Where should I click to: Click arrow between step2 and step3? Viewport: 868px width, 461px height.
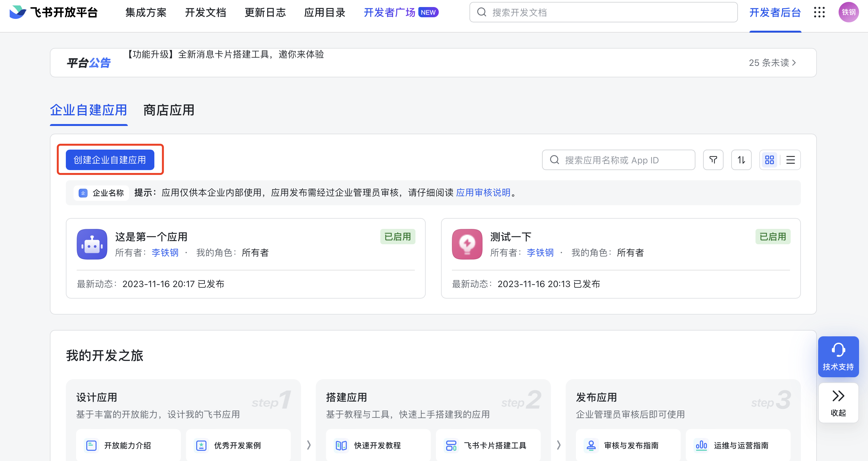tap(558, 445)
